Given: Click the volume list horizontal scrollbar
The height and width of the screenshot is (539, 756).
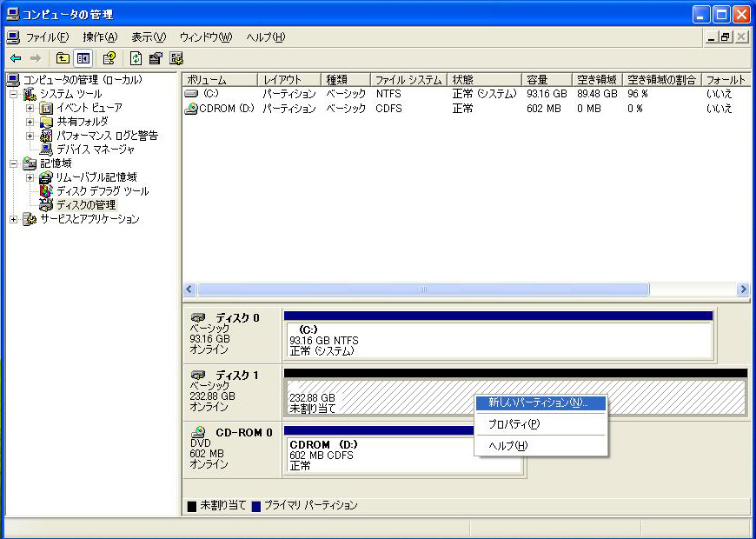Looking at the screenshot, I should [x=422, y=289].
